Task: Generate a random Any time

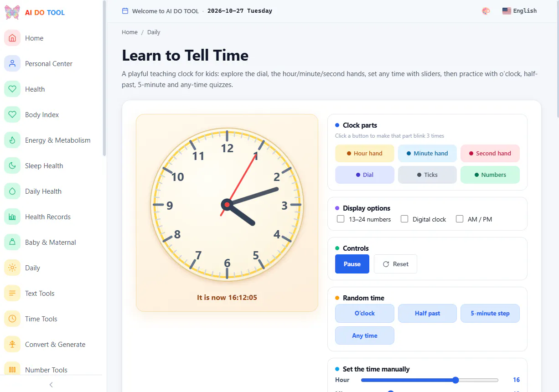Action: pos(365,336)
